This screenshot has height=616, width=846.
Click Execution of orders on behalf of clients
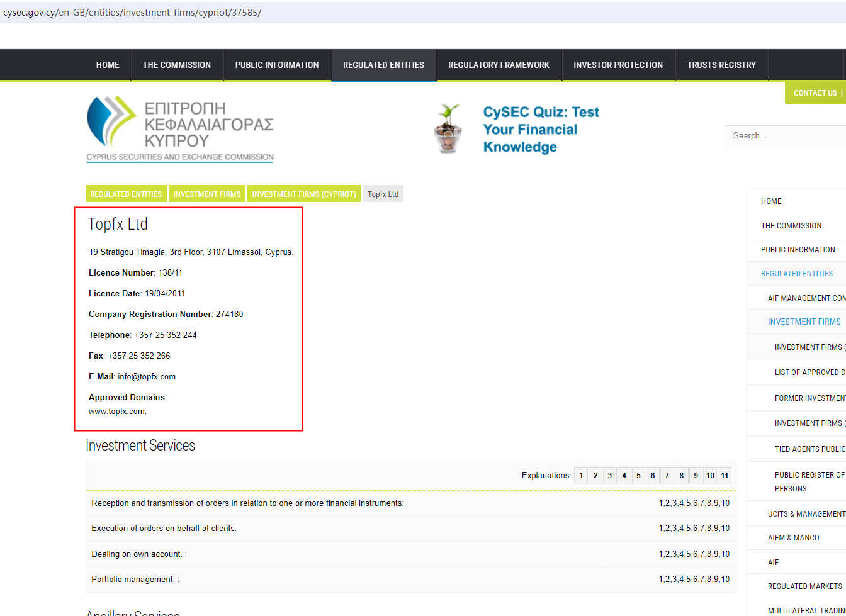pyautogui.click(x=411, y=529)
